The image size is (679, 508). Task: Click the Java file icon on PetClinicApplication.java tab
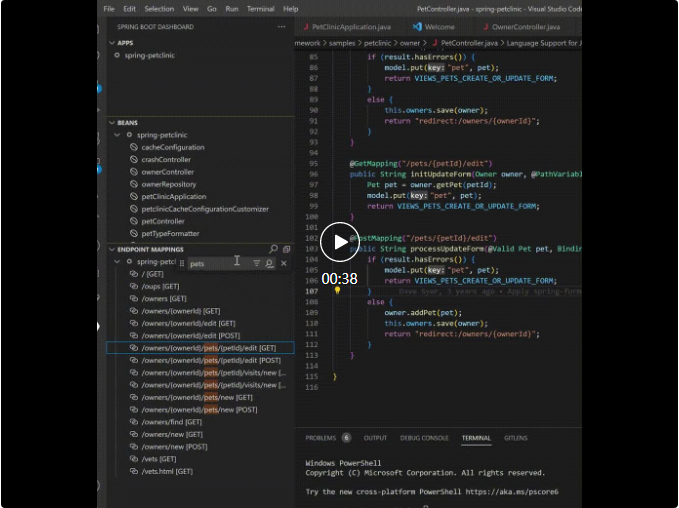[x=306, y=27]
